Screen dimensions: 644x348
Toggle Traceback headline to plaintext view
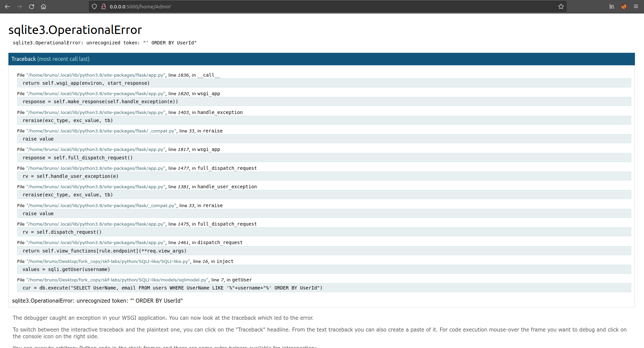click(24, 59)
